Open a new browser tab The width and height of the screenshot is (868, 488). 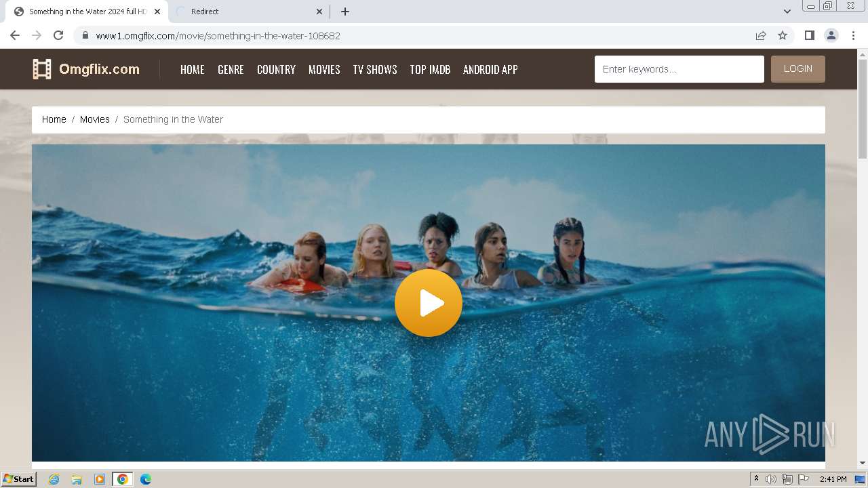pyautogui.click(x=345, y=12)
